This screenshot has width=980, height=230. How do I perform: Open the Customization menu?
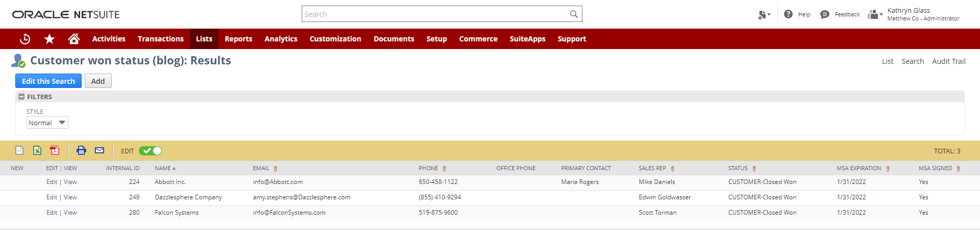335,39
